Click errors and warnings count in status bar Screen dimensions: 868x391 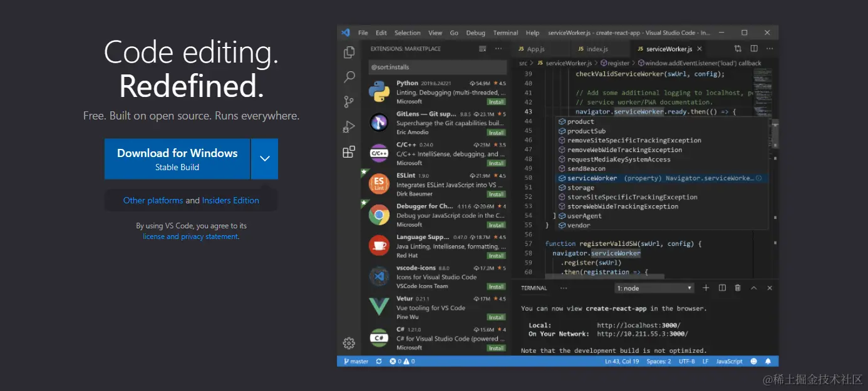click(402, 362)
